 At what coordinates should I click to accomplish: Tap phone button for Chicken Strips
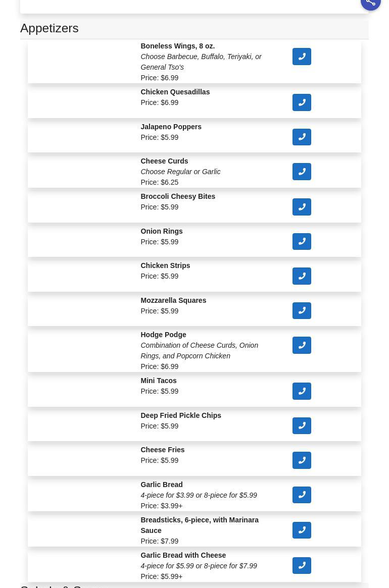pos(302,276)
